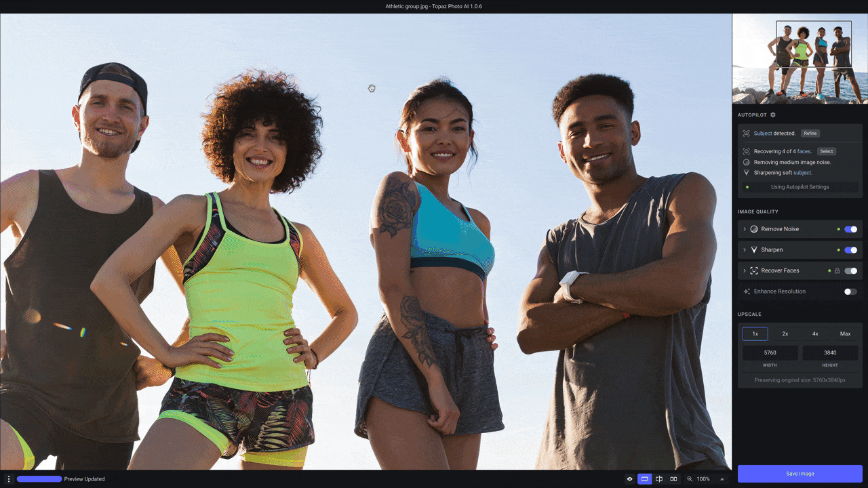Disable the Sharpen toggle
Screen dimensions: 868x488
click(x=850, y=250)
